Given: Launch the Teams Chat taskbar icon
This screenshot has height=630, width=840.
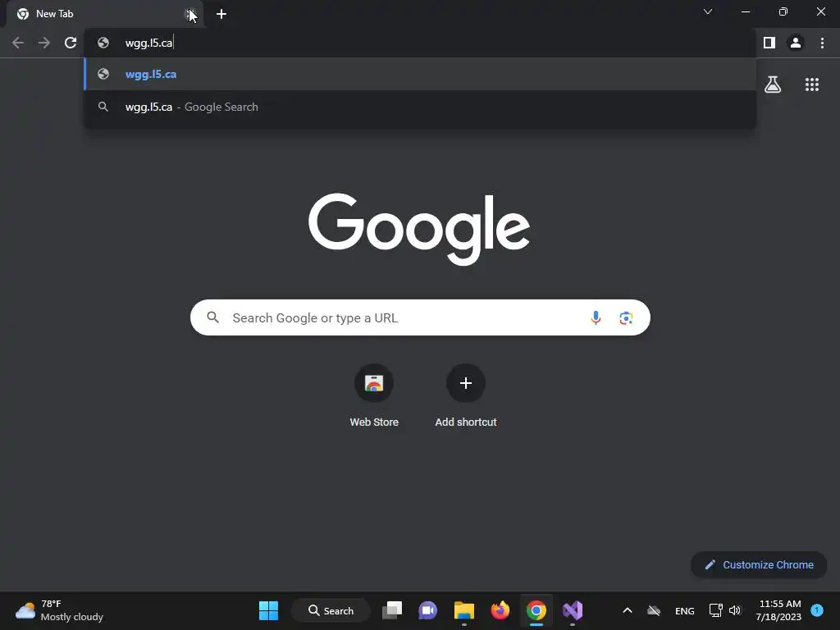Looking at the screenshot, I should coord(427,610).
